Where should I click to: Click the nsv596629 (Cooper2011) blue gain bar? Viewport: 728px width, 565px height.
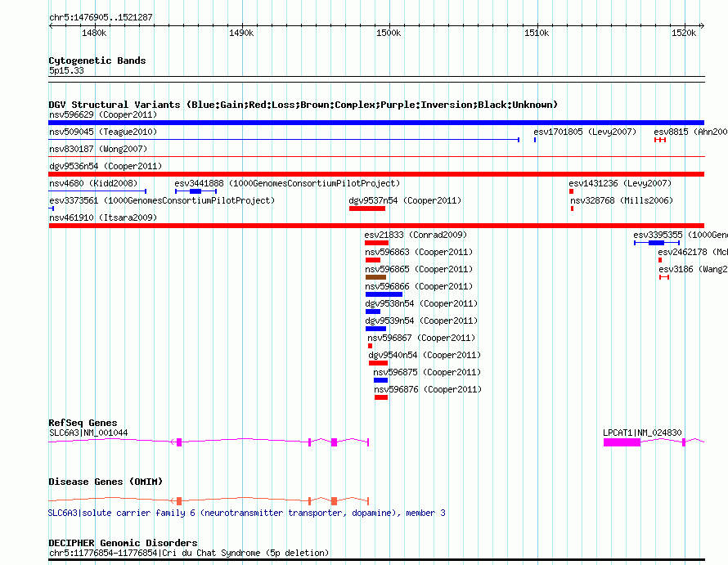tap(376, 123)
